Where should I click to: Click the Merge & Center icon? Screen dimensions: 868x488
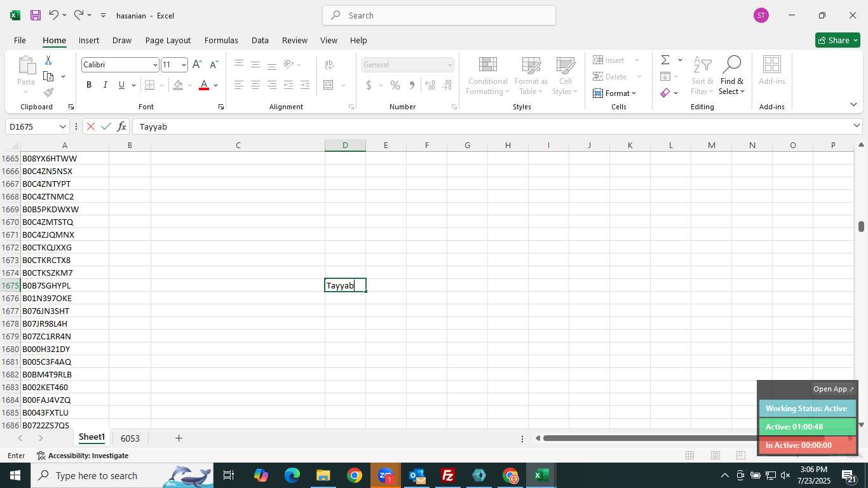coord(329,85)
